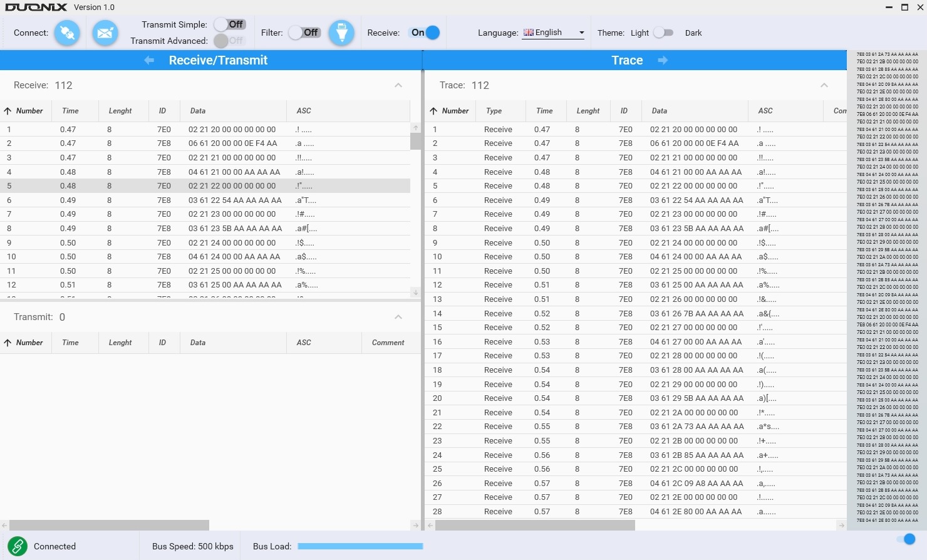This screenshot has height=560, width=927.
Task: Collapse the Transmit panel chevron
Action: pyautogui.click(x=398, y=317)
